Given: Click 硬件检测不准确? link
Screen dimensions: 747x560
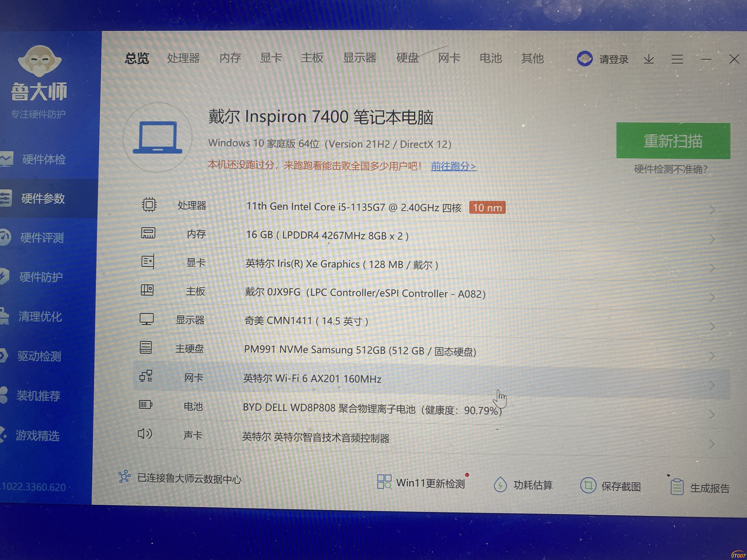Looking at the screenshot, I should pos(671,169).
